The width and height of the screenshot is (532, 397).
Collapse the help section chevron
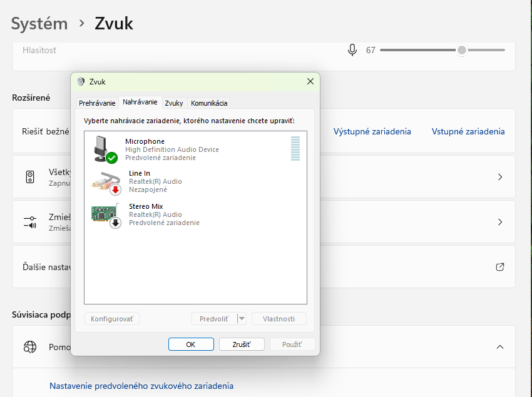[x=500, y=347]
